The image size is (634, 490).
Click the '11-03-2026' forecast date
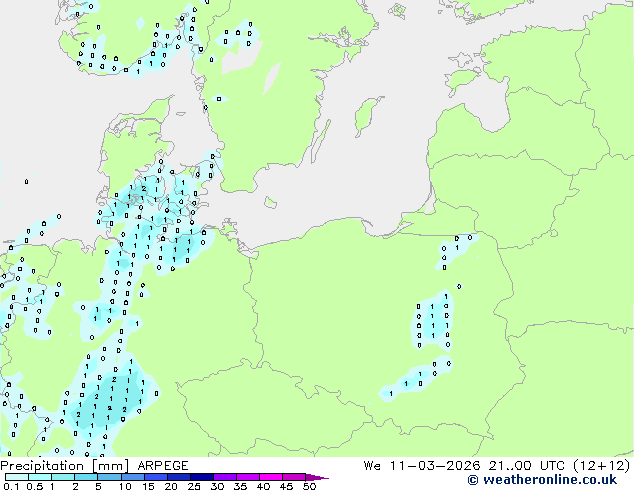(x=435, y=466)
